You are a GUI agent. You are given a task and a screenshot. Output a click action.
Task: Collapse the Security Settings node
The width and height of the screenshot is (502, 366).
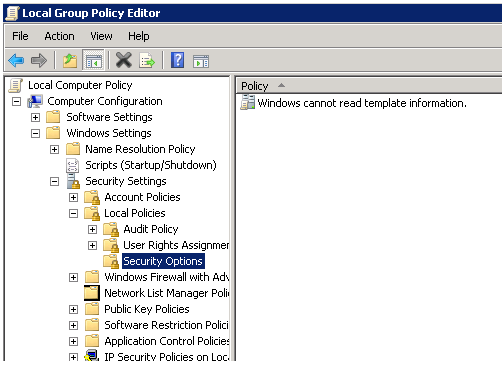click(x=54, y=181)
